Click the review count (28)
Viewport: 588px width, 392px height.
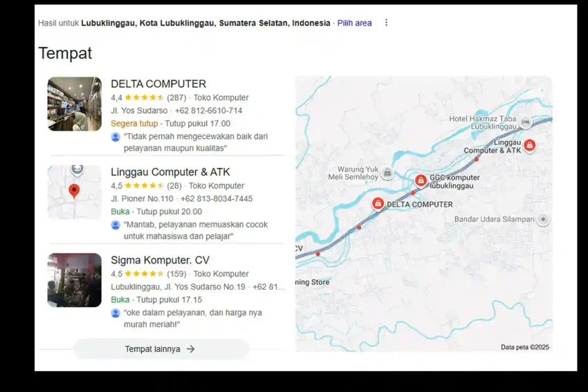click(174, 185)
